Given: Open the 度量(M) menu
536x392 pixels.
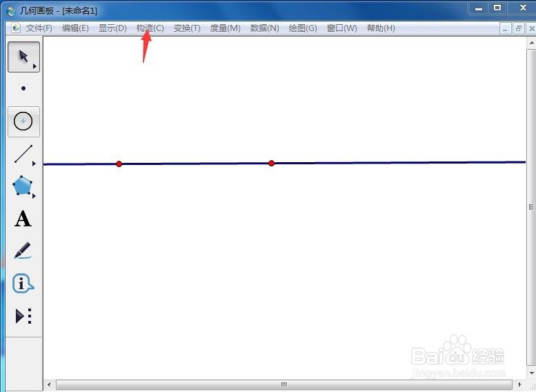Looking at the screenshot, I should click(x=226, y=28).
